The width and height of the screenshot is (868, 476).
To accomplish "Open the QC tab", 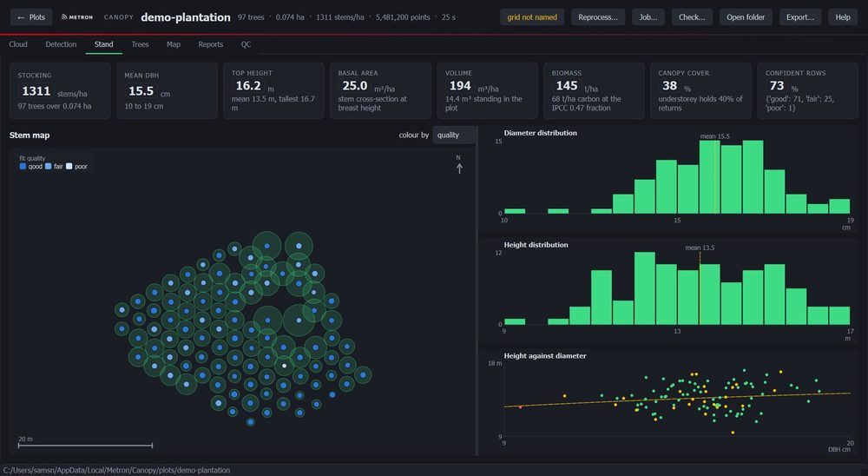I will 246,44.
